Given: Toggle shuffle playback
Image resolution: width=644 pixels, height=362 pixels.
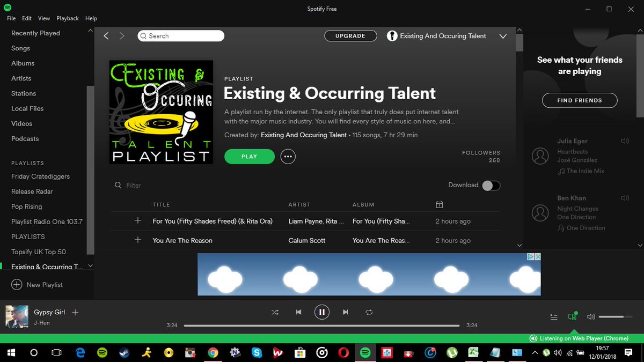Looking at the screenshot, I should 275,312.
